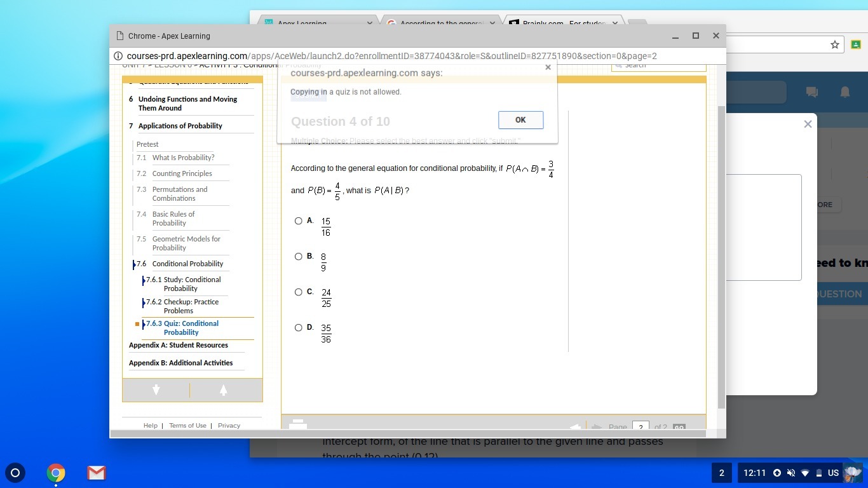Maximize the Apex Learning window
This screenshot has width=868, height=488.
[x=696, y=36]
